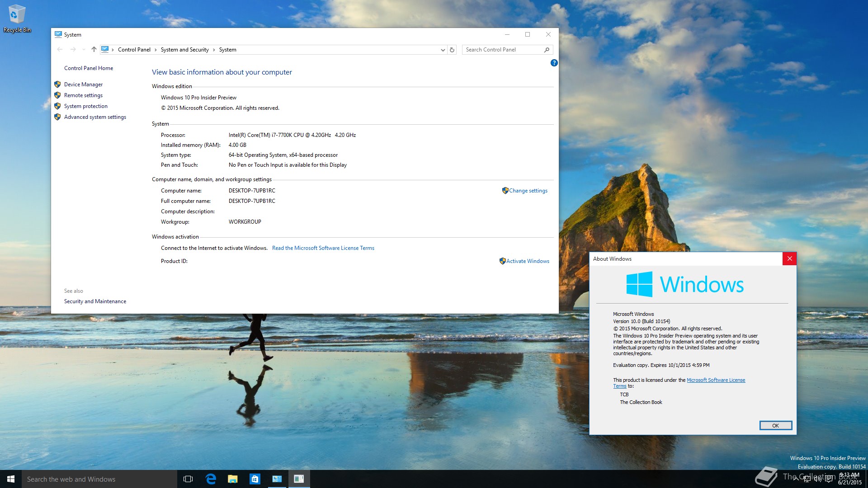
Task: Select the Control Panel breadcrumb
Action: [x=134, y=50]
